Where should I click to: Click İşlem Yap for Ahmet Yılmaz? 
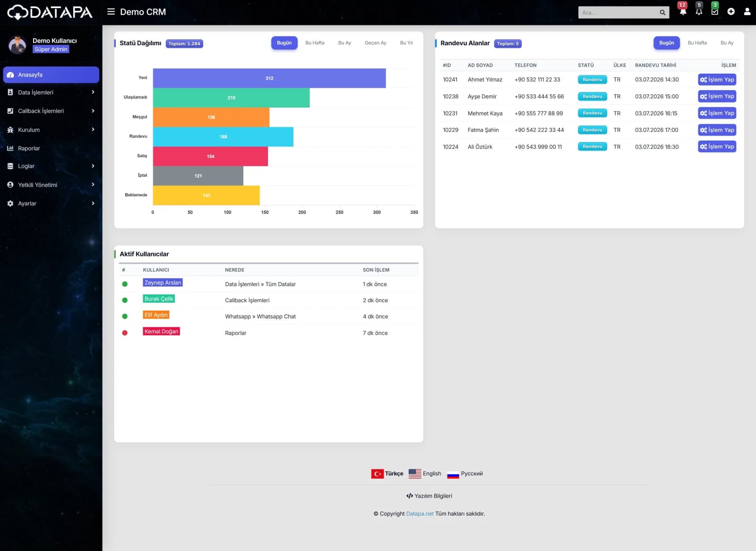click(x=717, y=80)
